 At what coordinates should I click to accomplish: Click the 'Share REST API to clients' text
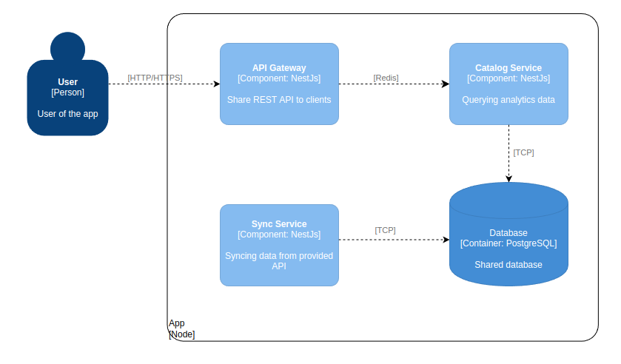click(279, 100)
